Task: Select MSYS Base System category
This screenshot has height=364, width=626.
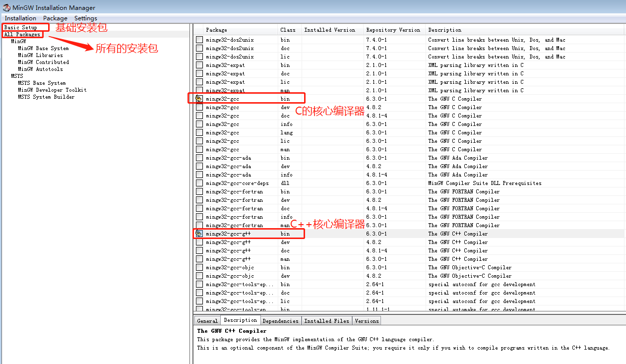Action: tap(42, 83)
